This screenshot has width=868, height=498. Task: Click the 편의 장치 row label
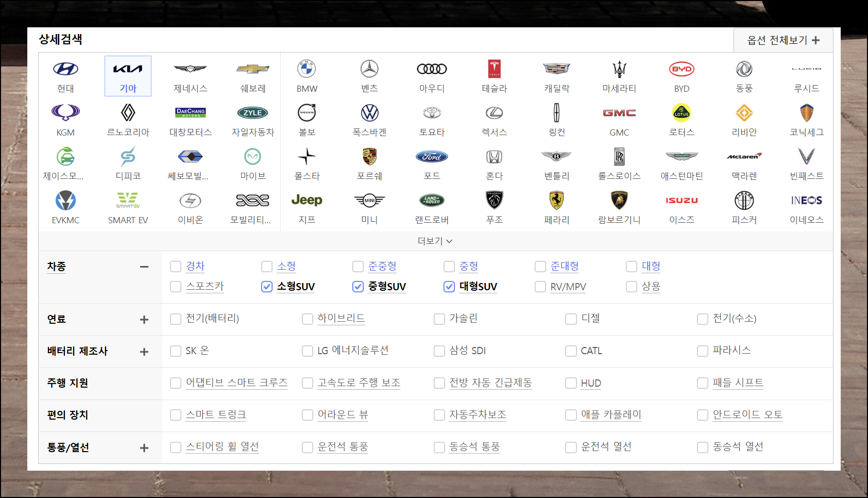coord(67,415)
